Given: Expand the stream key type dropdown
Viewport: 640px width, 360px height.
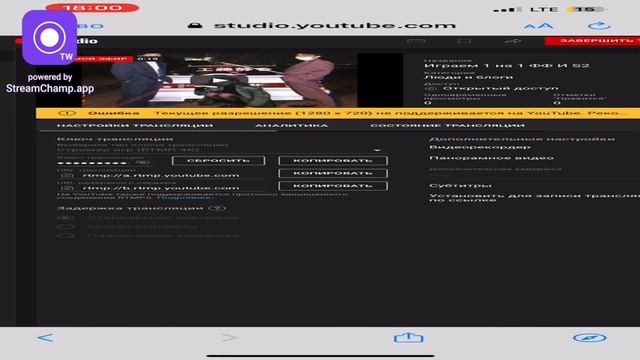Looking at the screenshot, I should click(x=377, y=150).
